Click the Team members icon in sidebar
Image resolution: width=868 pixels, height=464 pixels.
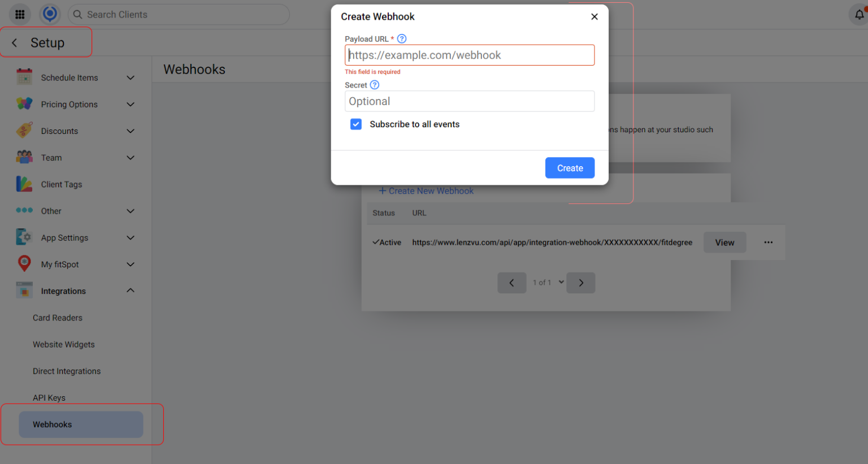click(24, 157)
